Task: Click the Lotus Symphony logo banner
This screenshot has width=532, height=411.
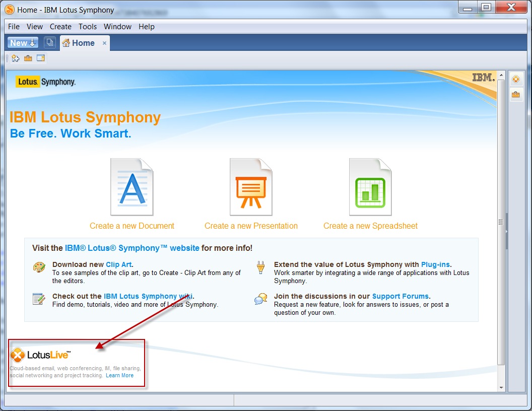Action: click(45, 82)
